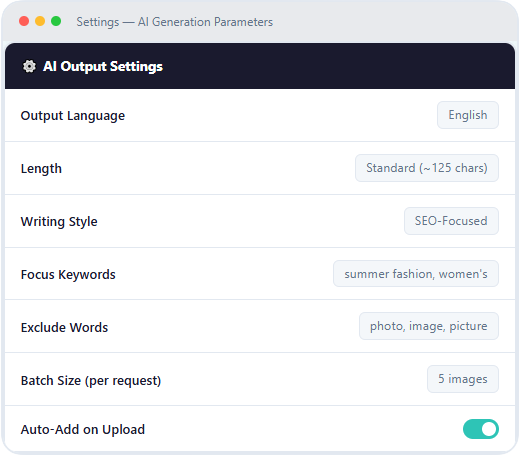Open the Batch Size 5 images dropdown

click(463, 379)
